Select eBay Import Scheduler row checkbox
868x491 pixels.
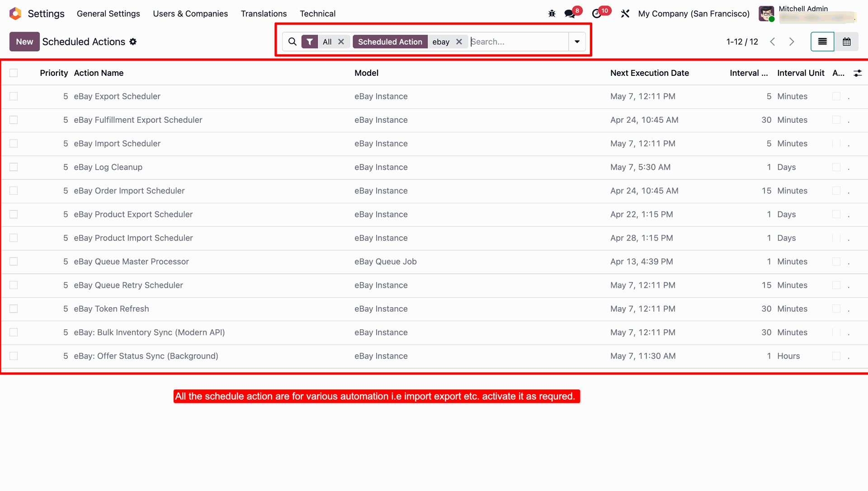pos(14,144)
